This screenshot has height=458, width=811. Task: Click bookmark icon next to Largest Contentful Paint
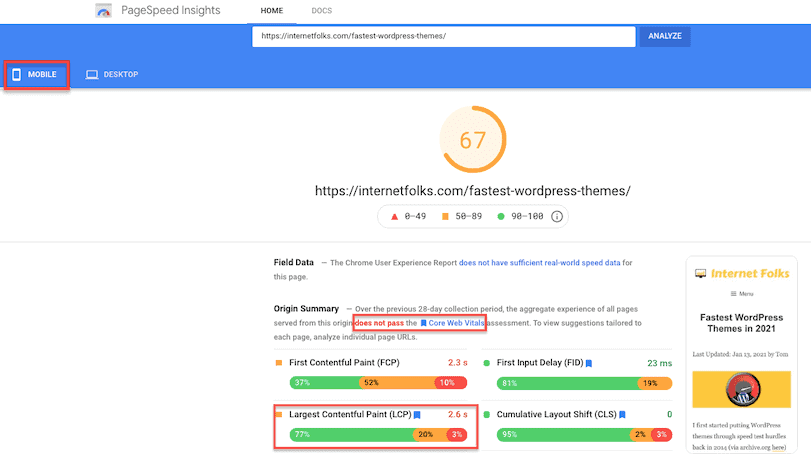[x=417, y=415]
